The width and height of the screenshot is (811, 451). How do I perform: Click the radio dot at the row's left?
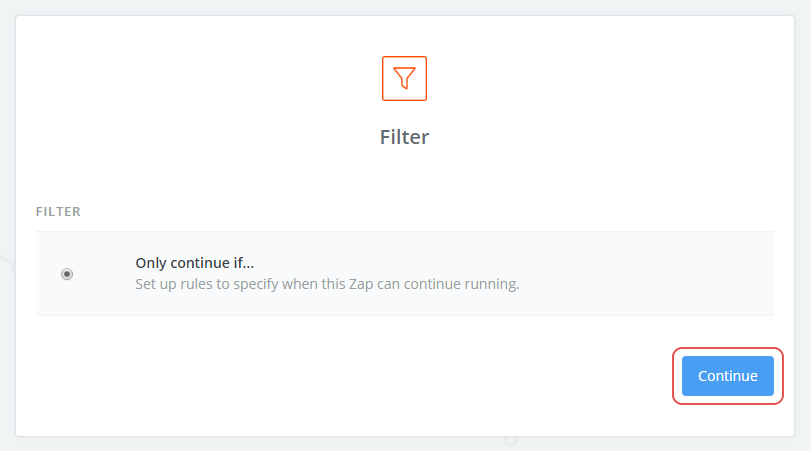tap(67, 274)
